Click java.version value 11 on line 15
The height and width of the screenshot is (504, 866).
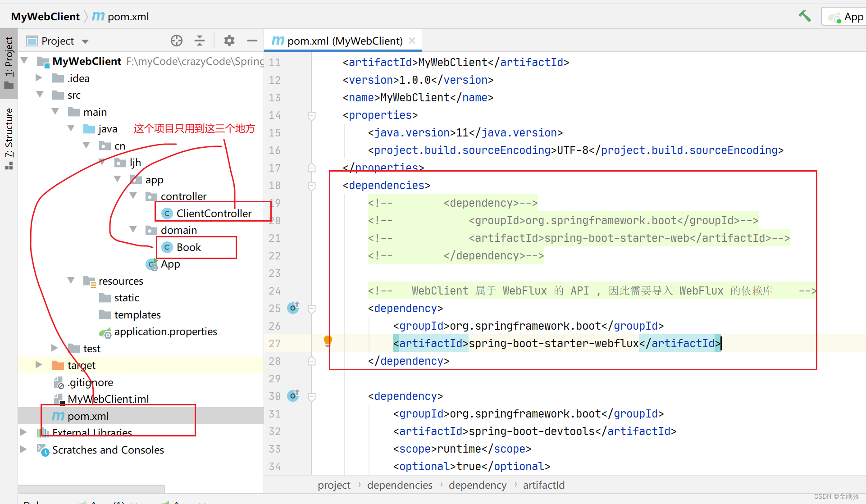[462, 132]
